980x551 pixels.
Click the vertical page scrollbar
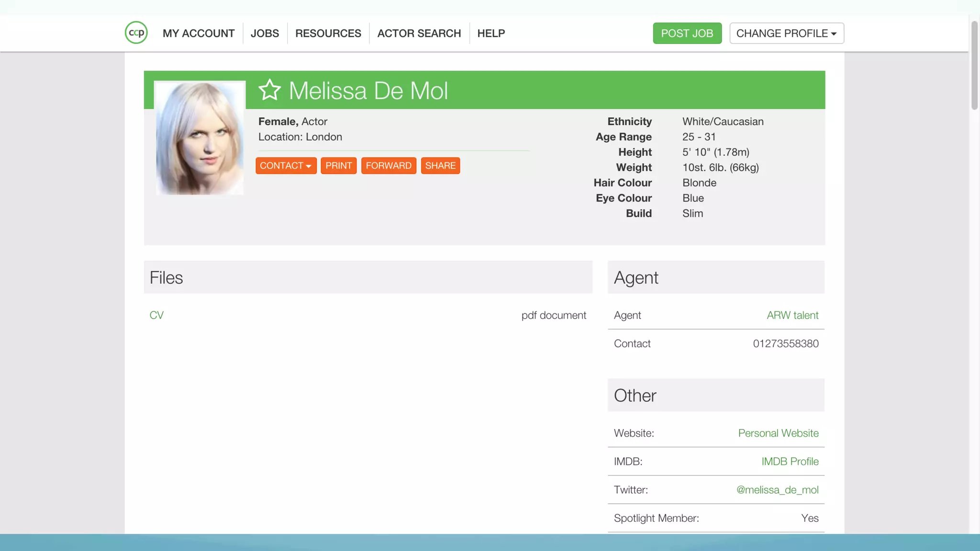tap(974, 65)
